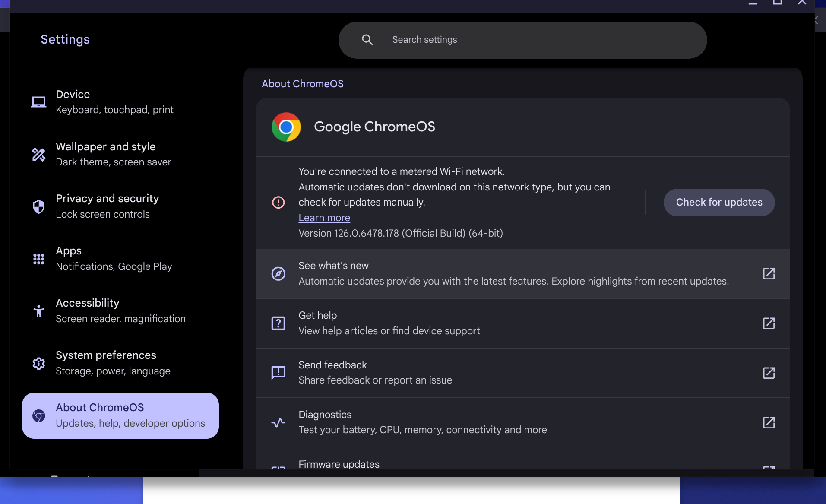Open the See what's new row
Viewport: 826px width, 504px height.
[522, 274]
